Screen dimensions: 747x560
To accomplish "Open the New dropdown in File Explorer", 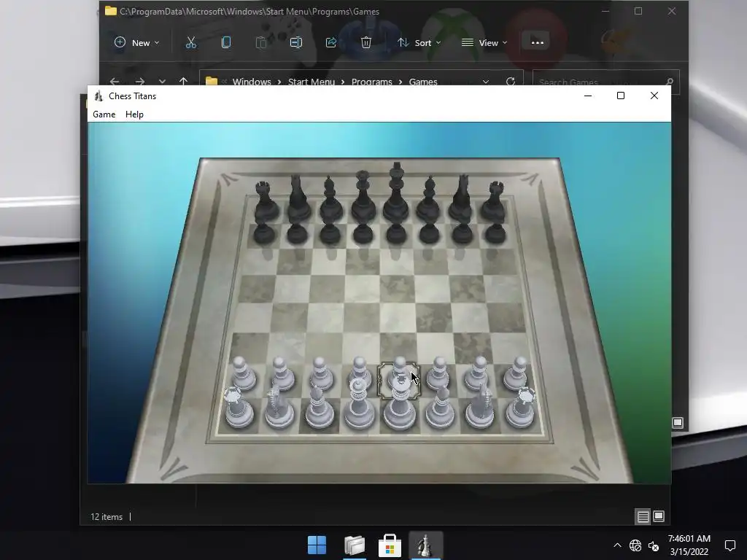I will point(136,43).
